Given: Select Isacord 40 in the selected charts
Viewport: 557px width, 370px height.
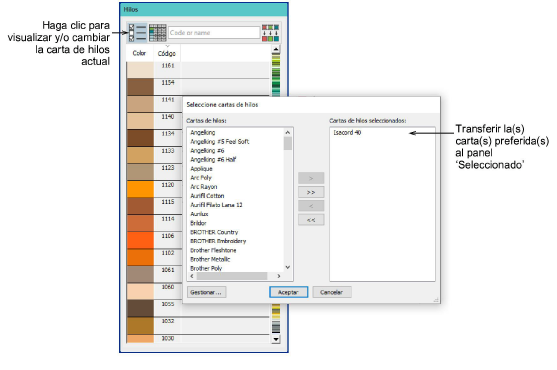Looking at the screenshot, I should tap(347, 132).
